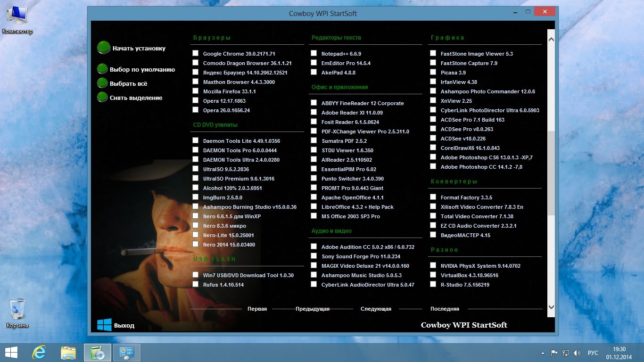Viewport: 644px width, 362px height.
Task: Tick the Notepad++ 6.6.9 checkbox
Action: [x=314, y=53]
